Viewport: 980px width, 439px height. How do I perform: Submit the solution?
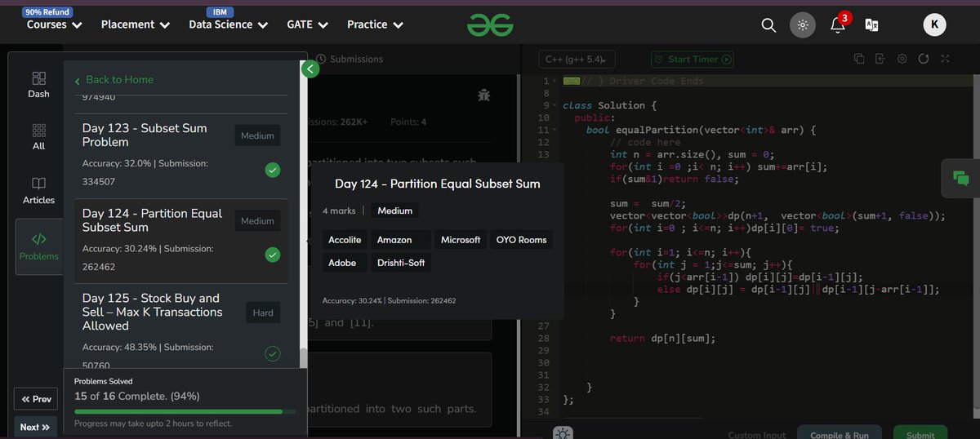920,433
